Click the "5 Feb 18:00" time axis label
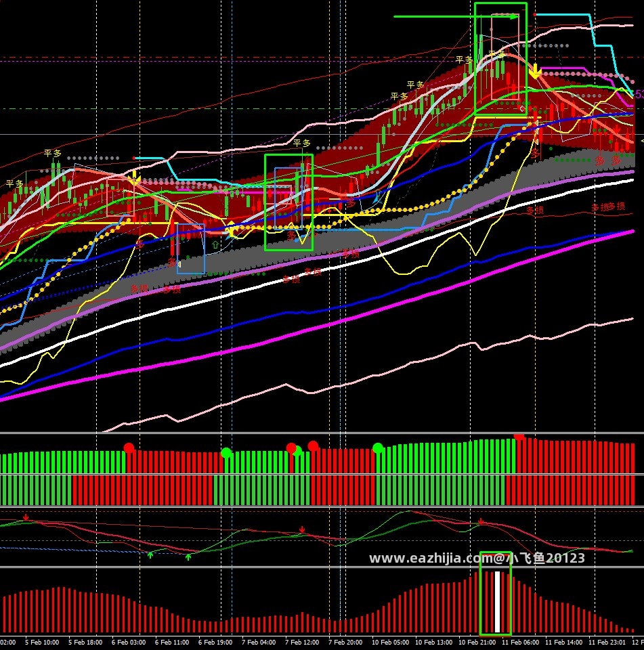The width and height of the screenshot is (644, 650). click(x=85, y=642)
